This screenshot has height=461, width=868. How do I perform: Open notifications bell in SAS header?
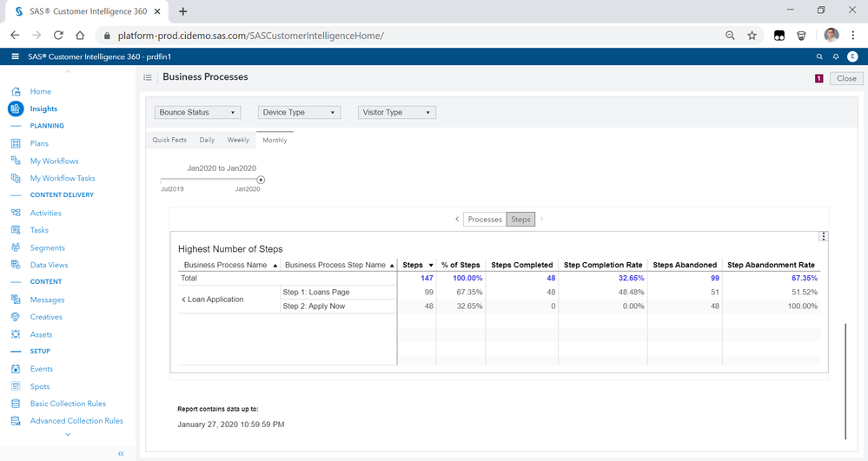tap(836, 56)
